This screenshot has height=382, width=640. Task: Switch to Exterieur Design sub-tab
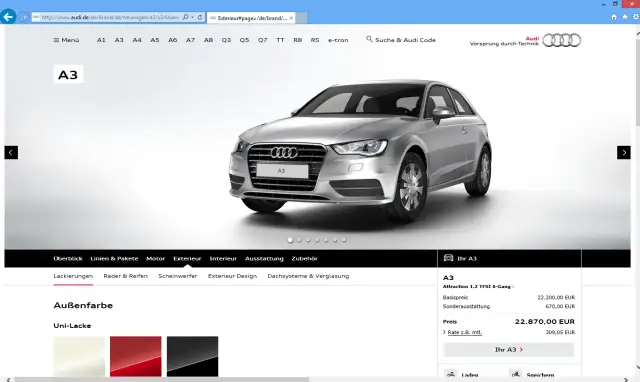232,276
